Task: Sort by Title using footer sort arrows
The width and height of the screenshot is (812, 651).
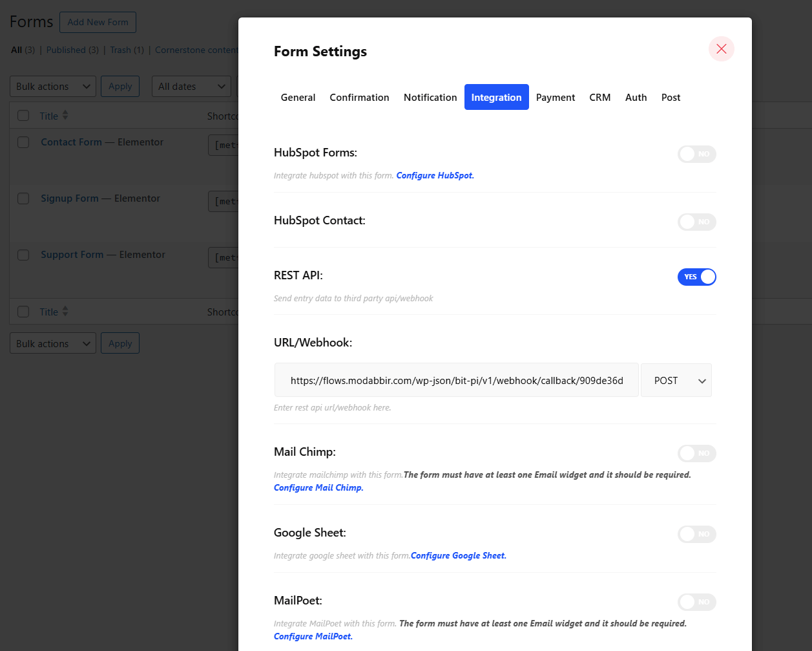Action: tap(65, 312)
